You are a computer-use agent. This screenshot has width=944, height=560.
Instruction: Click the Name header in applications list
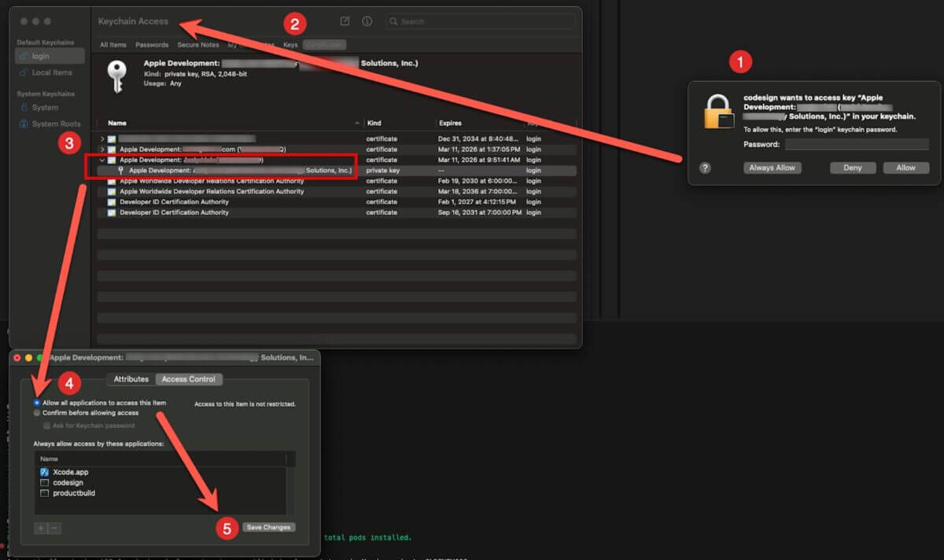tap(50, 459)
